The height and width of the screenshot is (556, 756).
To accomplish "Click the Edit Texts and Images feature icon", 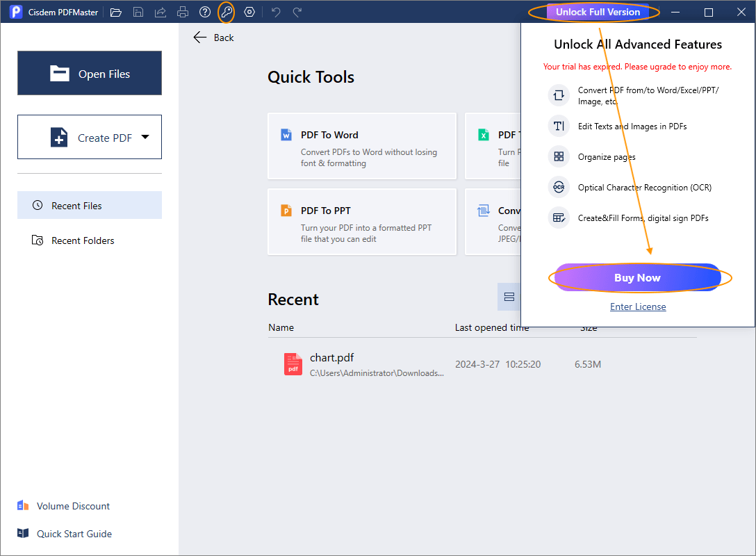I will point(559,126).
